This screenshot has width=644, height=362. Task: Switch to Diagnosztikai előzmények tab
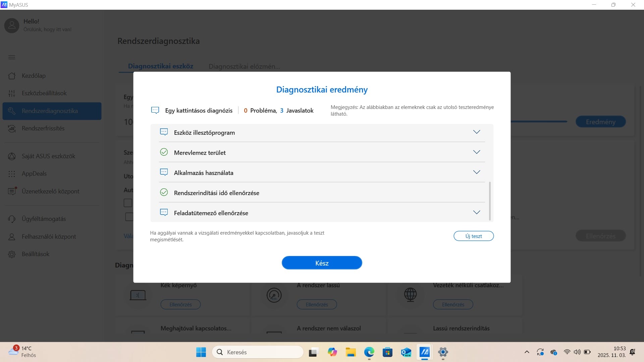point(244,66)
